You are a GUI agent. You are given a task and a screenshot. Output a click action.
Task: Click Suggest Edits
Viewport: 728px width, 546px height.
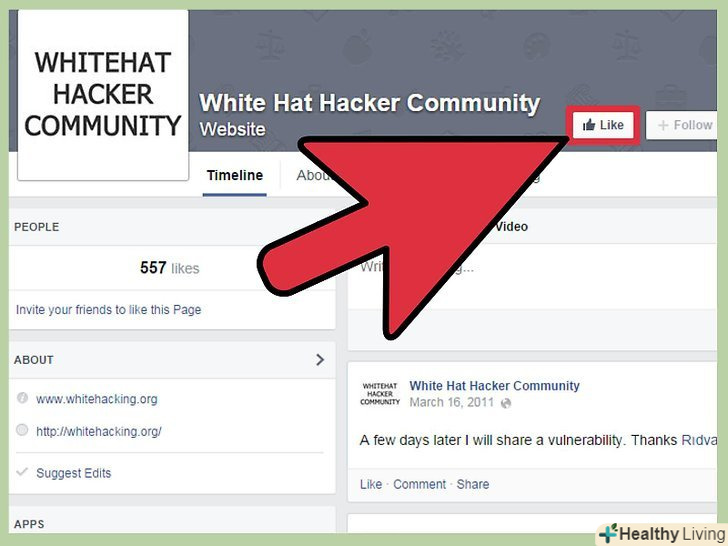(74, 473)
